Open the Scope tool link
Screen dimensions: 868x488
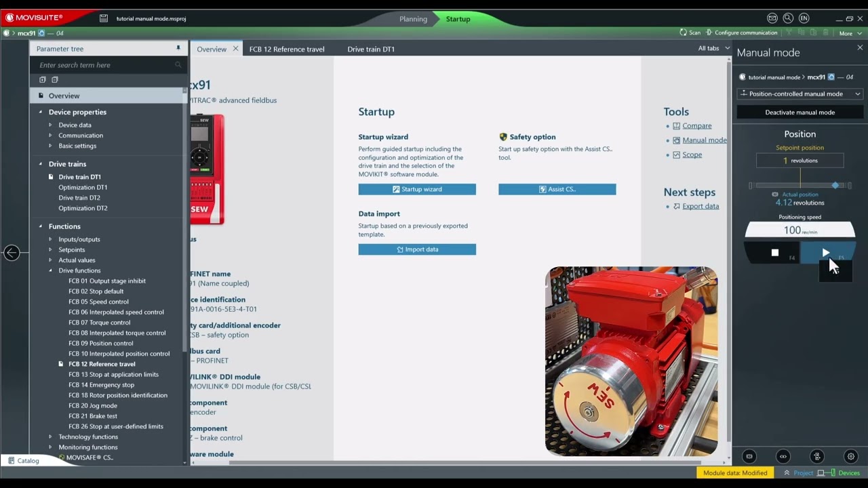[692, 155]
